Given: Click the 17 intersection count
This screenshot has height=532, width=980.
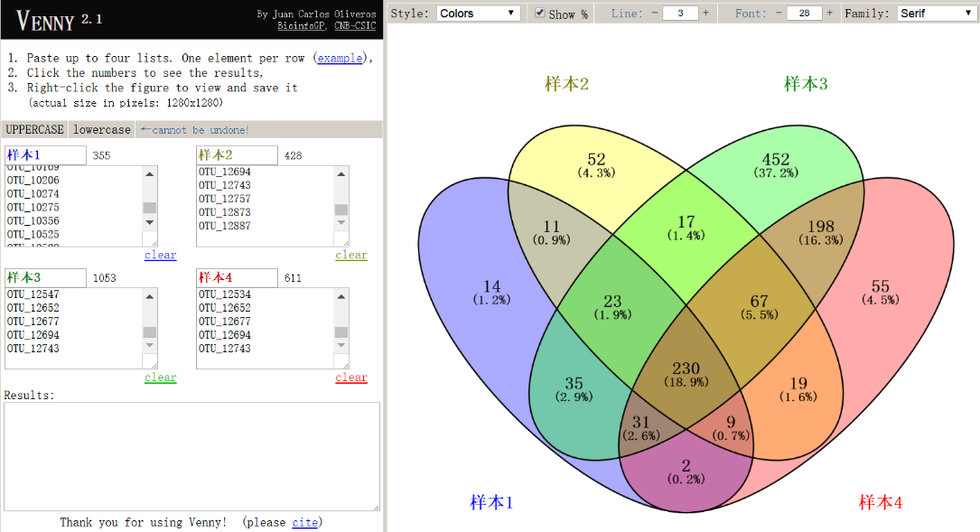Looking at the screenshot, I should point(686,222).
